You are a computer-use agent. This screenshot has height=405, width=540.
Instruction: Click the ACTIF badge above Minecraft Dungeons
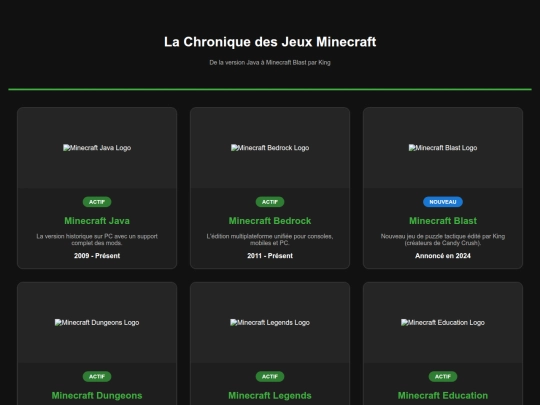pos(97,376)
